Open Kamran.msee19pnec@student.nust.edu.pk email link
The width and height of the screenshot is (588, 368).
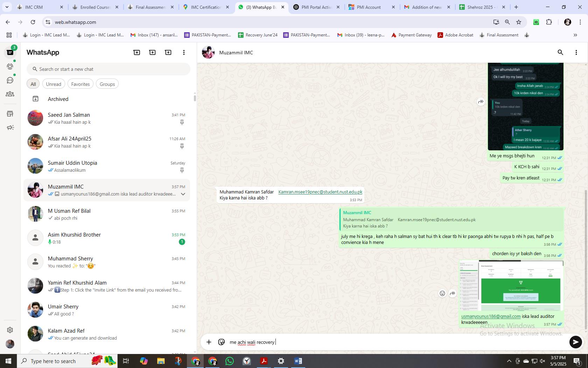point(320,192)
